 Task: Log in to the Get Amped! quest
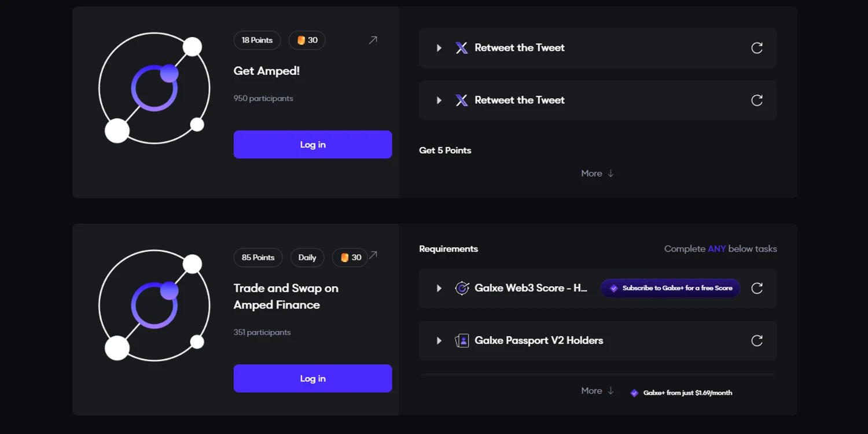[x=312, y=145]
